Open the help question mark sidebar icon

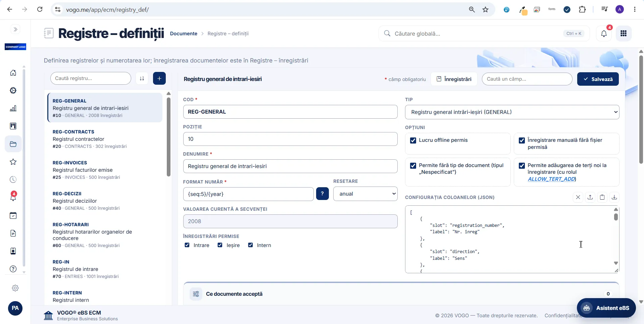(x=13, y=269)
